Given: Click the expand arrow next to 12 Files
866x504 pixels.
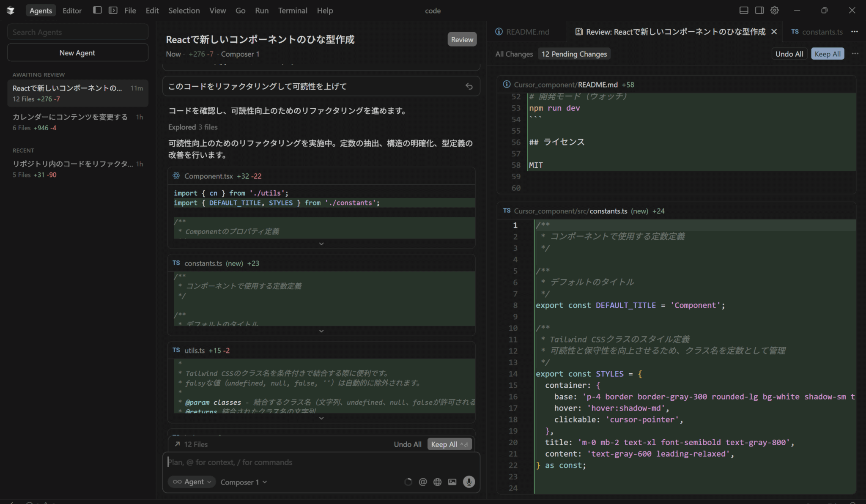Looking at the screenshot, I should pyautogui.click(x=178, y=444).
